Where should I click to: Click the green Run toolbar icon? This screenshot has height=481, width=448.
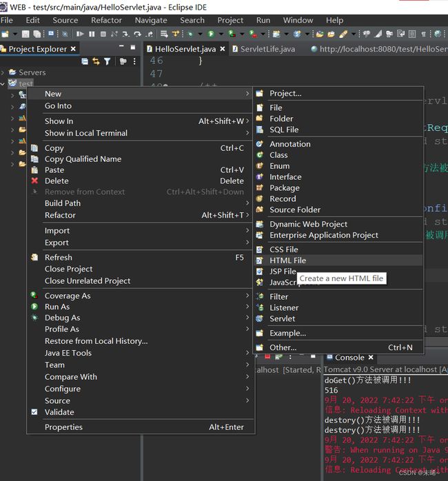211,34
